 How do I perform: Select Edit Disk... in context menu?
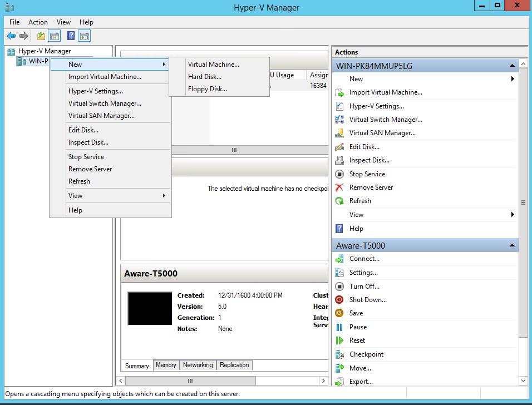(111, 130)
